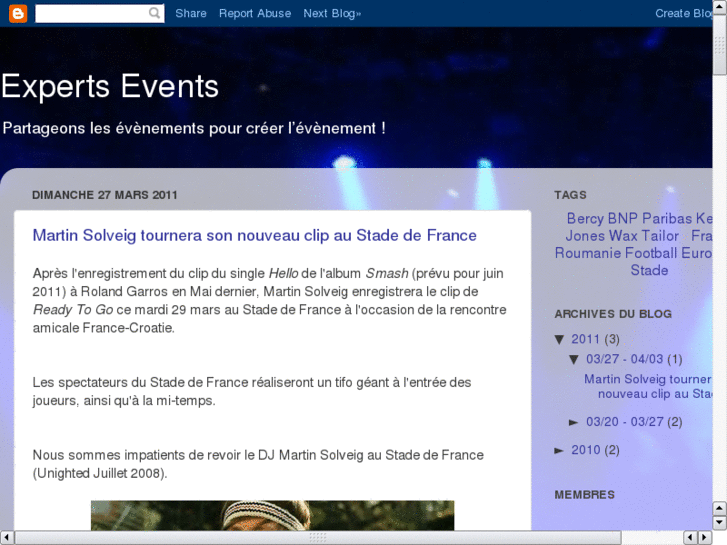
Task: Select the BNP Paribas tag
Action: [650, 218]
